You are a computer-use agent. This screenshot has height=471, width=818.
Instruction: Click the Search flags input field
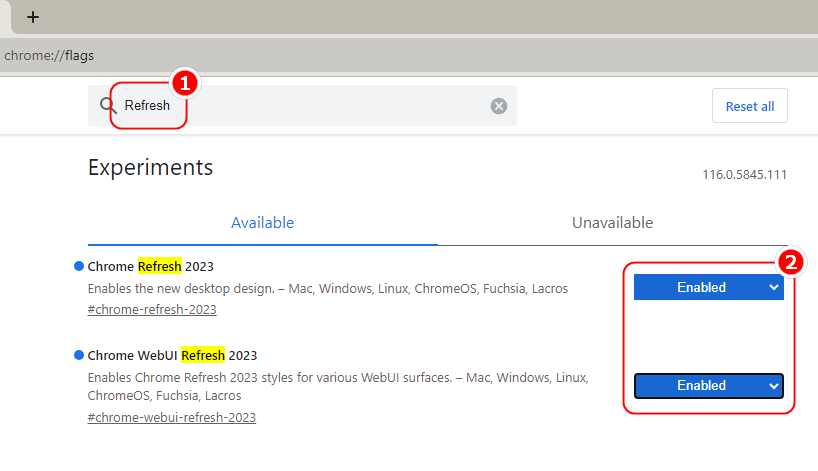click(303, 105)
